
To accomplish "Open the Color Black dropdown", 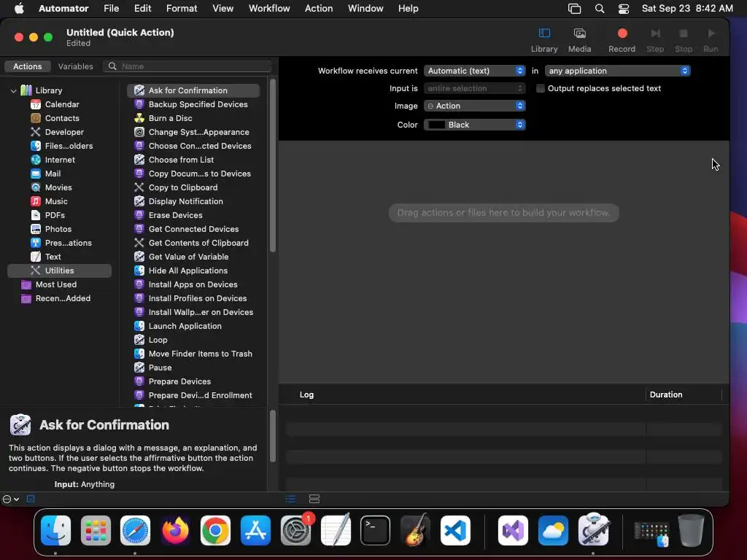I will coord(474,125).
